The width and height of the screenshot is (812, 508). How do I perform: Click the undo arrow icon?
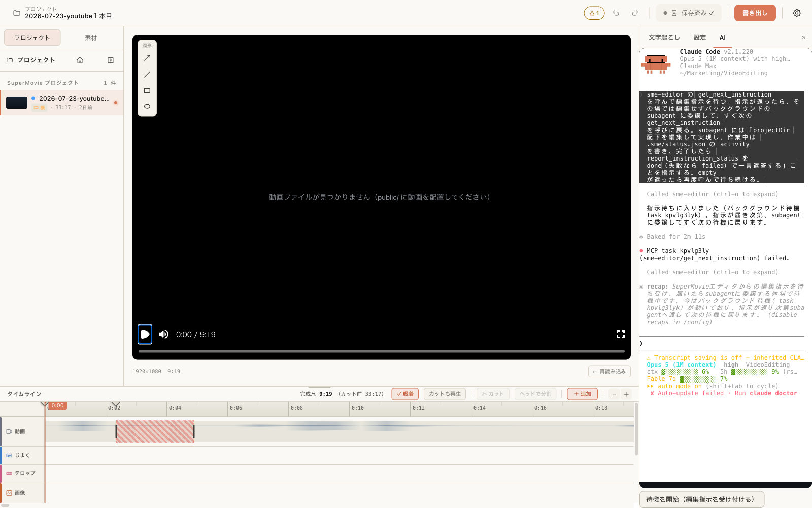[x=616, y=13]
